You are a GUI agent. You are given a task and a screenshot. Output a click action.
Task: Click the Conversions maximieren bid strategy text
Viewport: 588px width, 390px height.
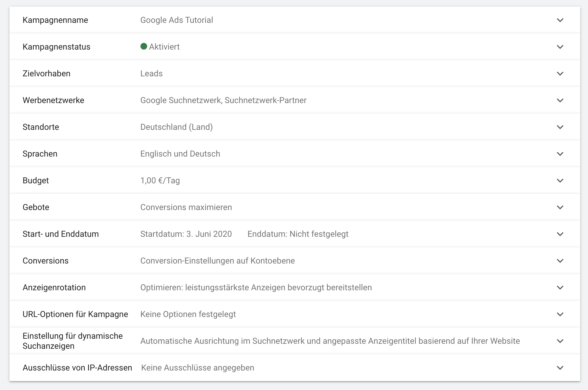(x=186, y=207)
